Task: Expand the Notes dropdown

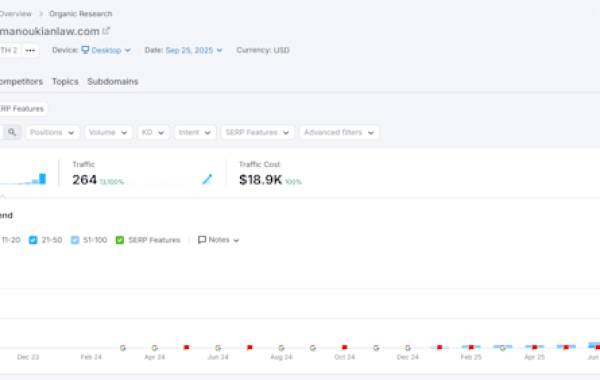Action: click(x=218, y=240)
